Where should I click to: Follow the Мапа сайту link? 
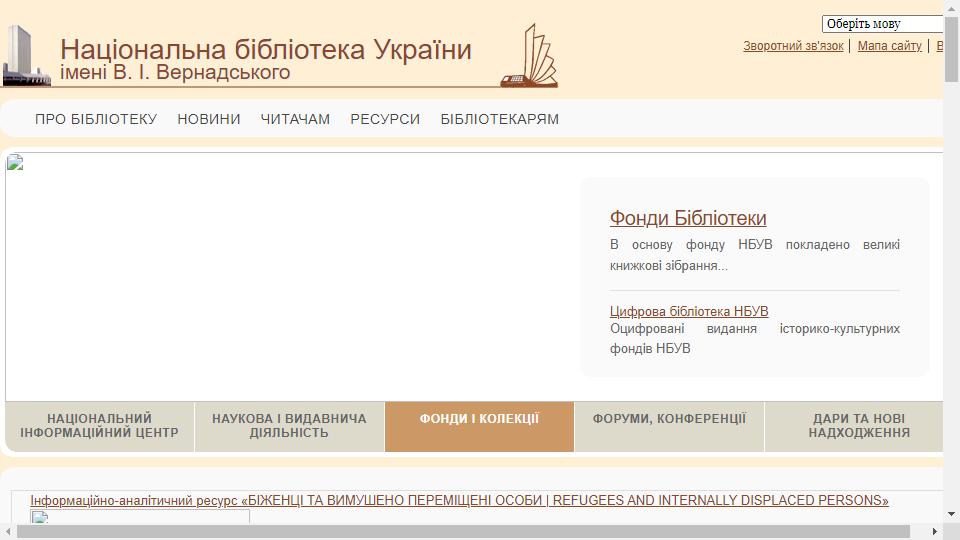point(890,46)
